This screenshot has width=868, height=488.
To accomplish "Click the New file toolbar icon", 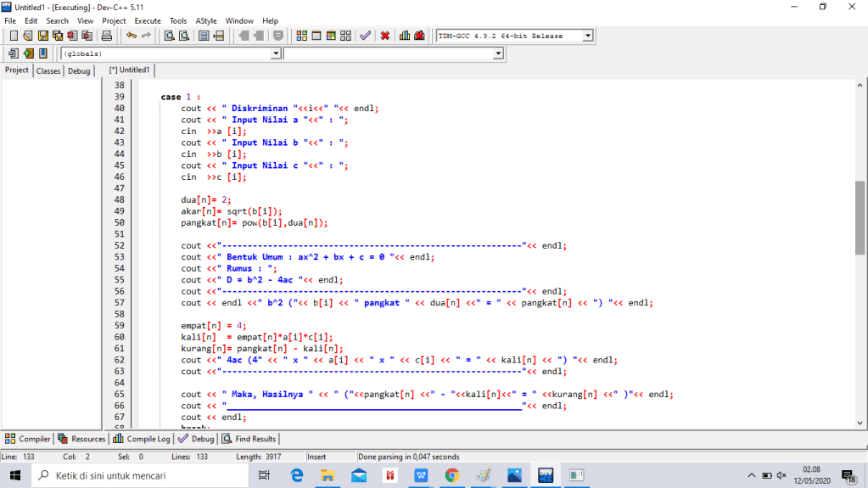I will [14, 36].
